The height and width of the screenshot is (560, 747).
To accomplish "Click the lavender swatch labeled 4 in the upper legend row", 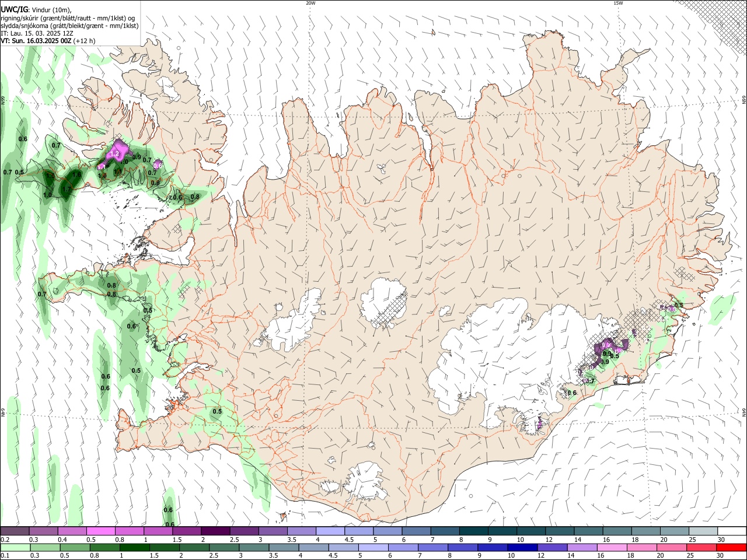I will [330, 531].
